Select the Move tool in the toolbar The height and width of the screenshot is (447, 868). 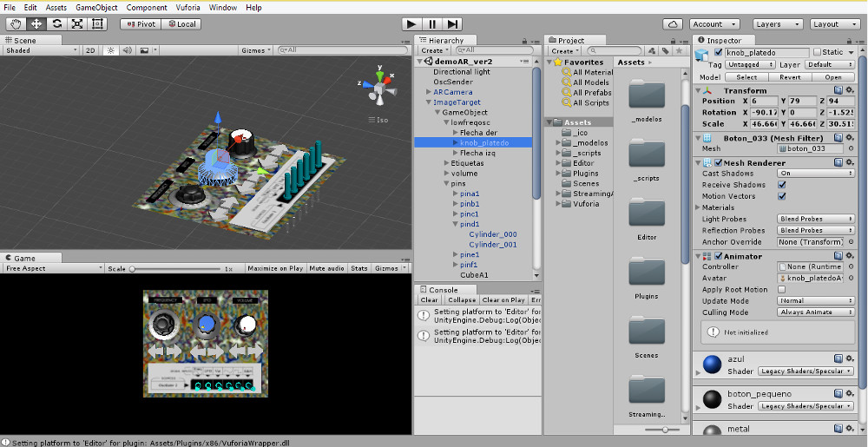pyautogui.click(x=36, y=24)
